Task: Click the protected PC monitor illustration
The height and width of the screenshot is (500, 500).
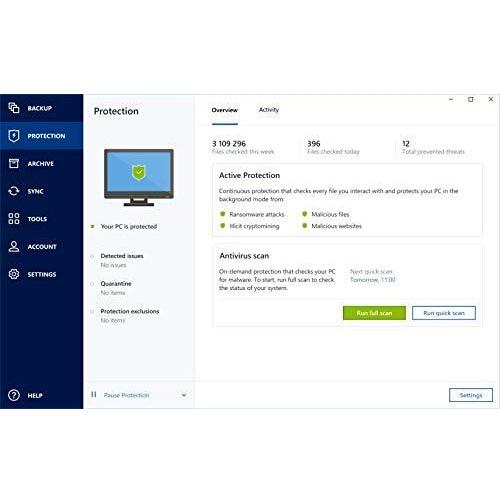Action: pyautogui.click(x=139, y=177)
